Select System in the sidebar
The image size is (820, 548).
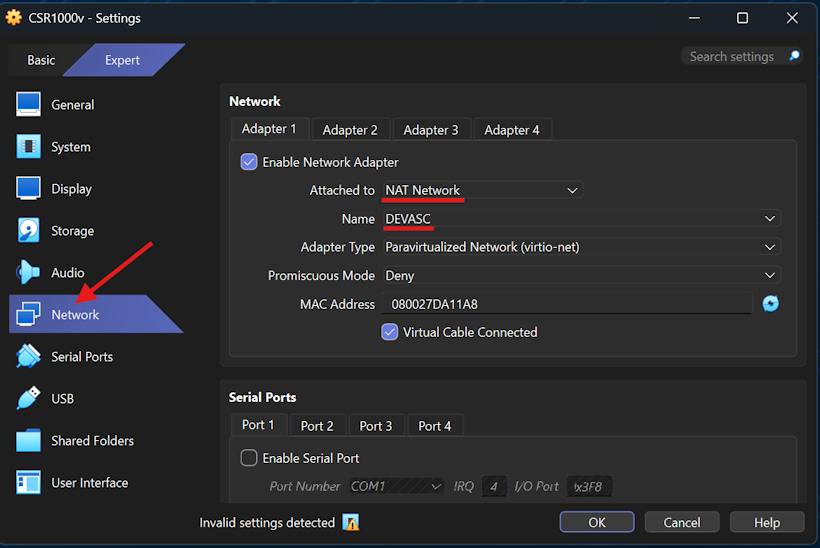tap(71, 147)
